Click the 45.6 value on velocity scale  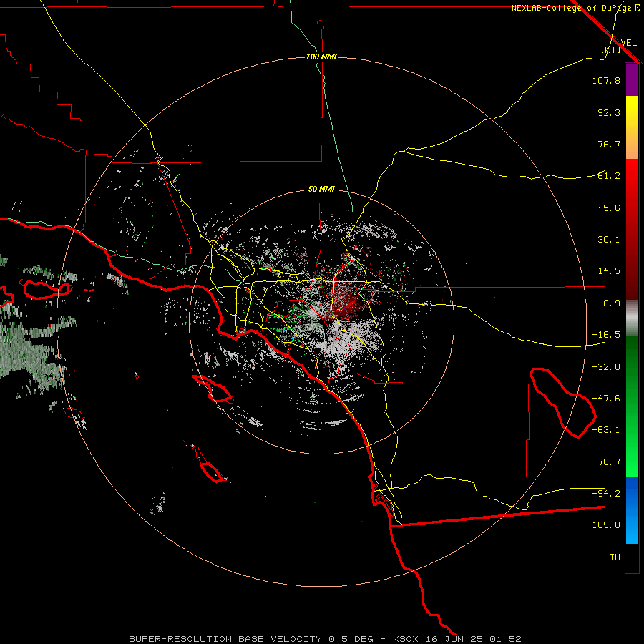[609, 208]
